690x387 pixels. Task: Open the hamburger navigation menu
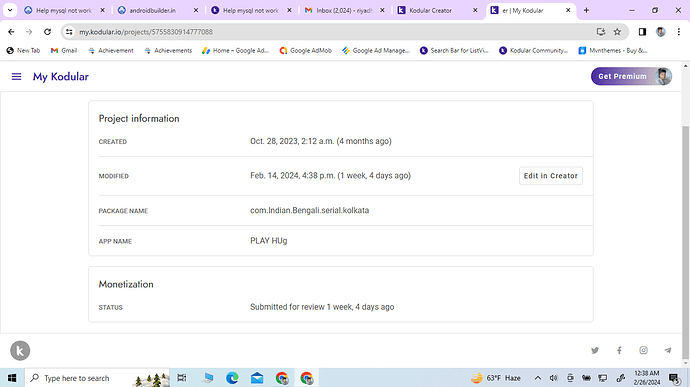16,77
